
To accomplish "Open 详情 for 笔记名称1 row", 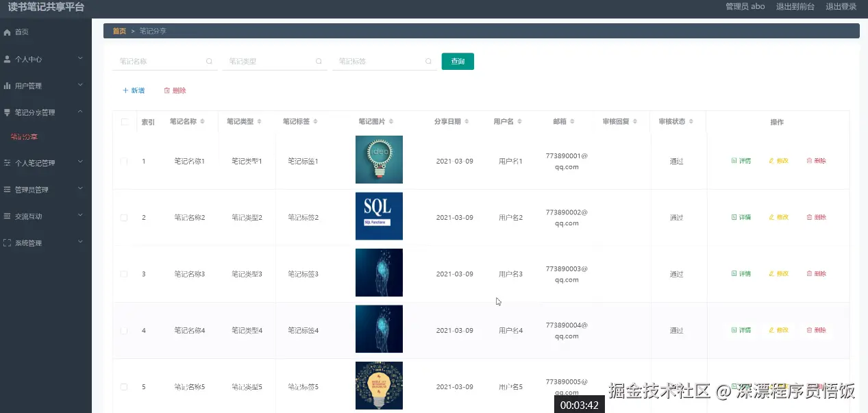I will coord(741,161).
